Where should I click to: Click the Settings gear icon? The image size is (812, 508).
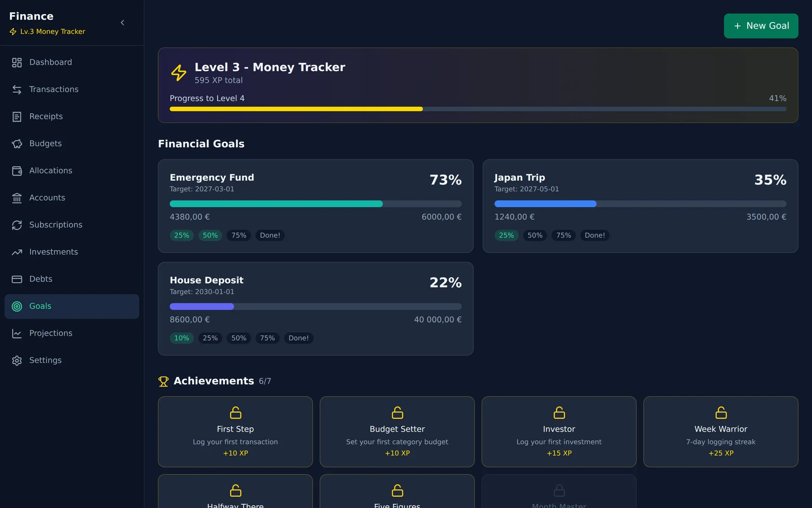point(17,360)
